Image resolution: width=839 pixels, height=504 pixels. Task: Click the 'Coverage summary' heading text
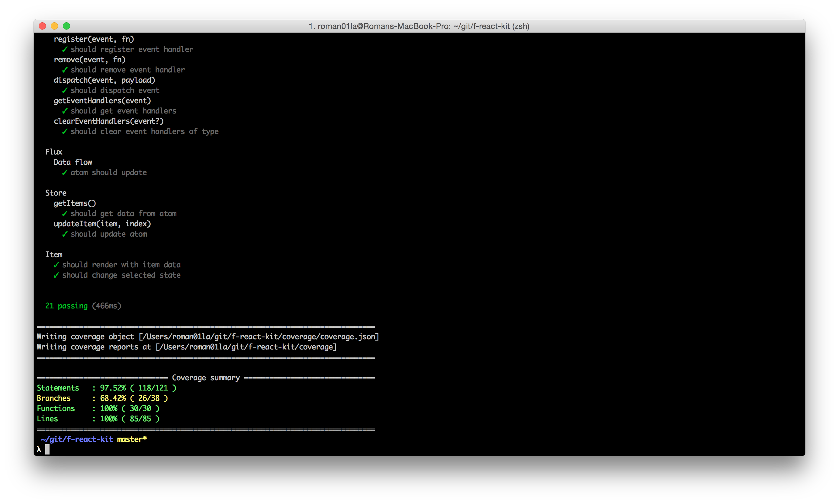pyautogui.click(x=206, y=378)
